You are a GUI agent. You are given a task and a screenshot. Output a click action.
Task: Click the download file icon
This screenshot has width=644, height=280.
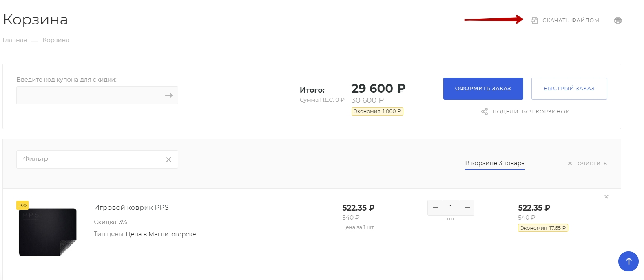(x=534, y=20)
